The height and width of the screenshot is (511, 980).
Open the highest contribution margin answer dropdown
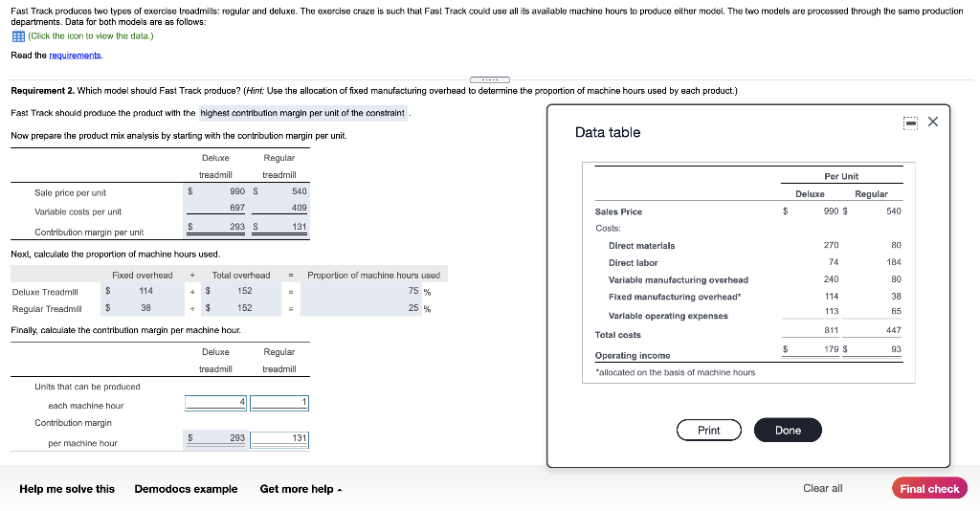[x=303, y=113]
